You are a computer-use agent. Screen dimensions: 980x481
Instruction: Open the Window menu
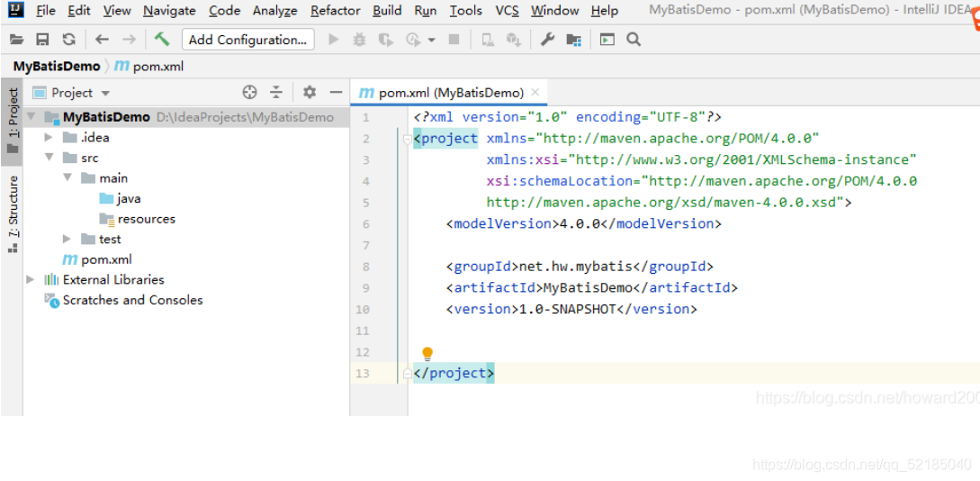554,11
